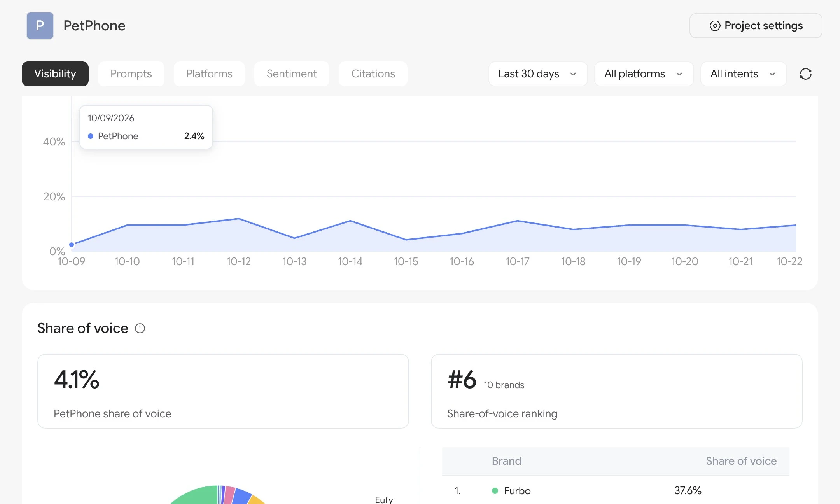Open the All intents filter dropdown
This screenshot has width=840, height=504.
coord(744,74)
